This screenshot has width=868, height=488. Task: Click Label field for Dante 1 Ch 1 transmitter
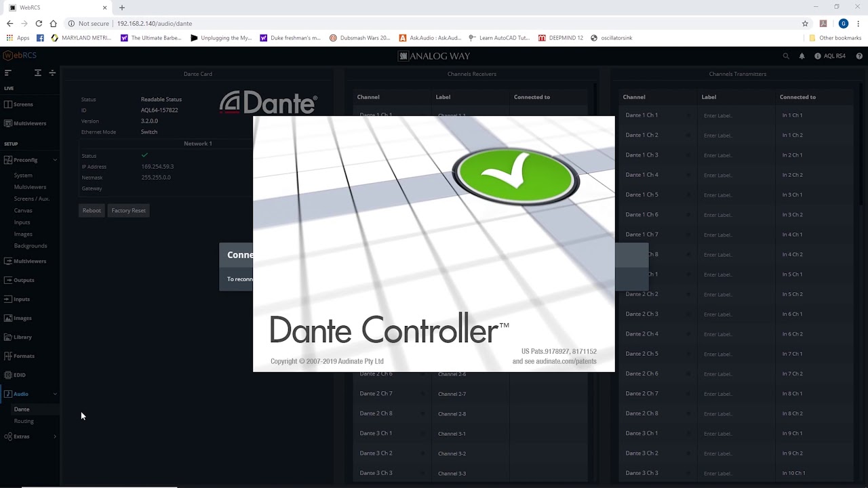(x=736, y=115)
